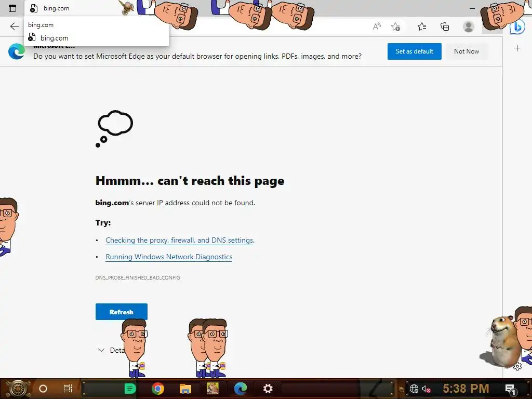This screenshot has height=399, width=532.
Task: Click DNS_PROBE_FINISHED_BAD_CONFIG error text
Action: [138, 277]
